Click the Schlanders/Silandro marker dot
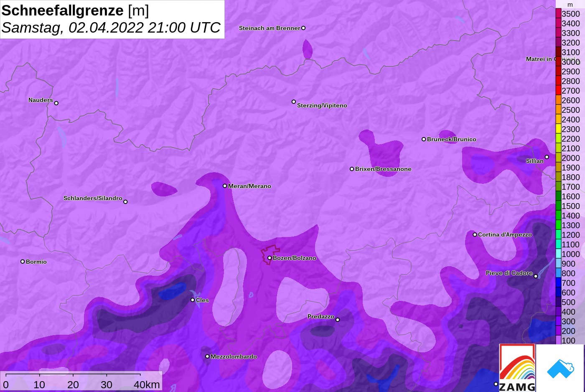This screenshot has height=392, width=585. [125, 202]
